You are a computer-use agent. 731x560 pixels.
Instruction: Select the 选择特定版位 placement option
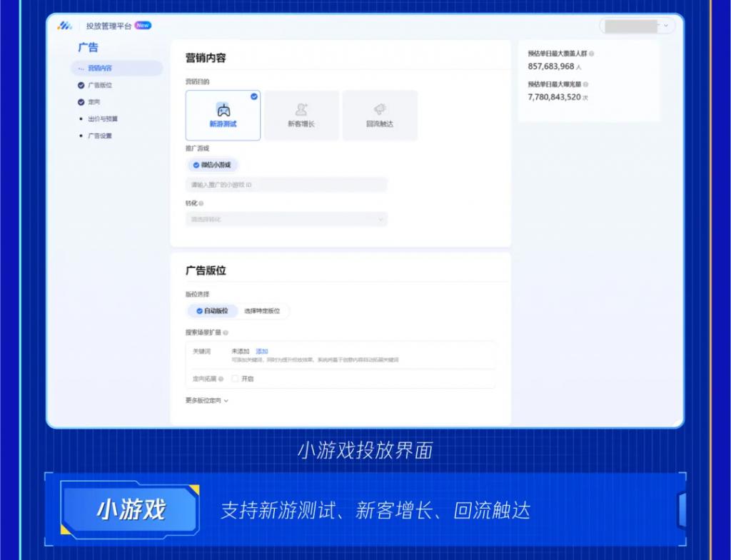(262, 311)
